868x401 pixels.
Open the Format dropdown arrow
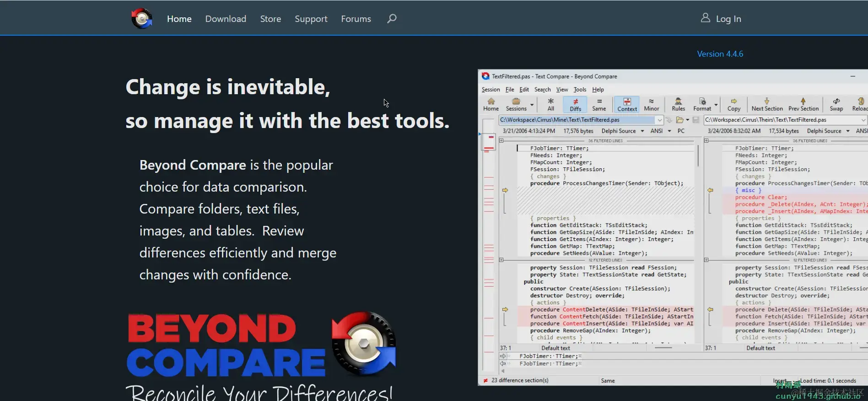(716, 105)
